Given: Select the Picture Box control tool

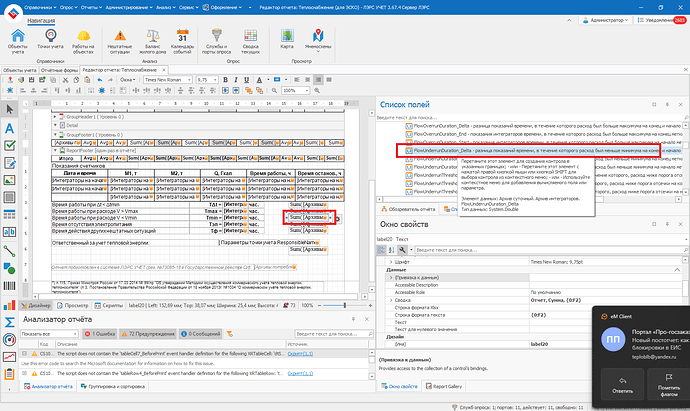Looking at the screenshot, I should [x=9, y=180].
